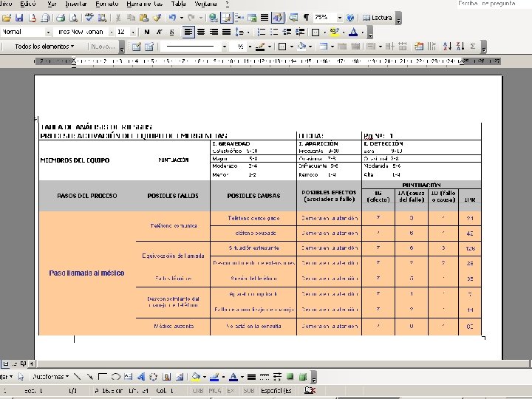Screen dimensions: 532x399
Task: Sort table ascending A-Z
Action: tap(447, 47)
